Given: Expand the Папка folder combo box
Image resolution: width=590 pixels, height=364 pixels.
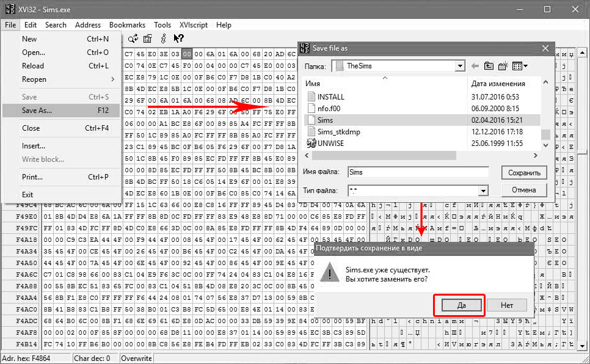Looking at the screenshot, I should pyautogui.click(x=460, y=66).
